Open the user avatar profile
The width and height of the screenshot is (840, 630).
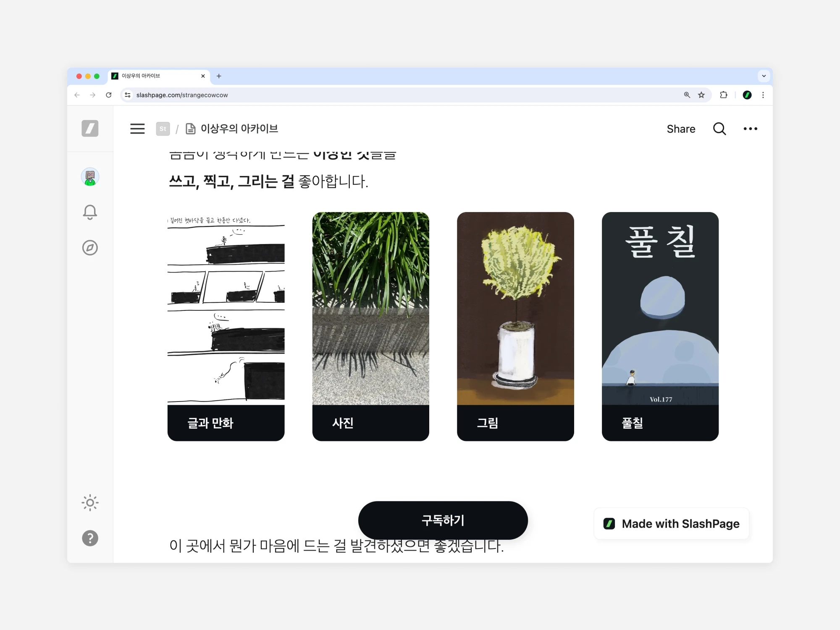(x=90, y=177)
